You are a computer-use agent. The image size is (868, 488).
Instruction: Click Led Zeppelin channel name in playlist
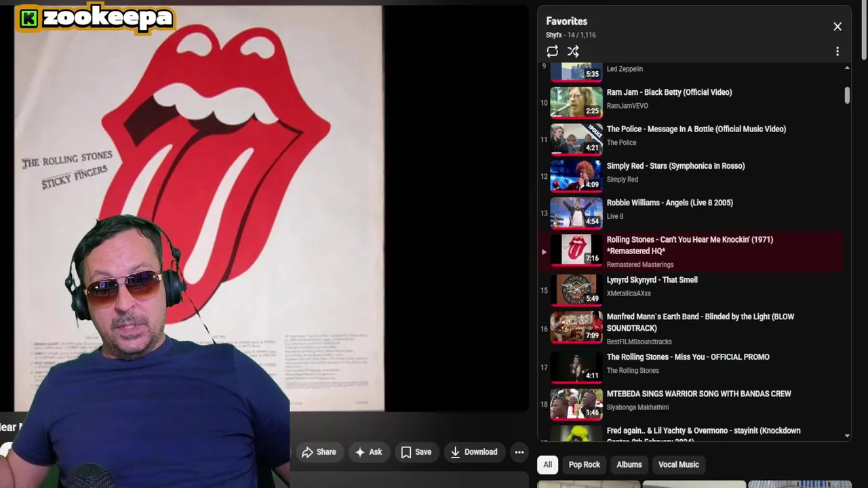(625, 69)
